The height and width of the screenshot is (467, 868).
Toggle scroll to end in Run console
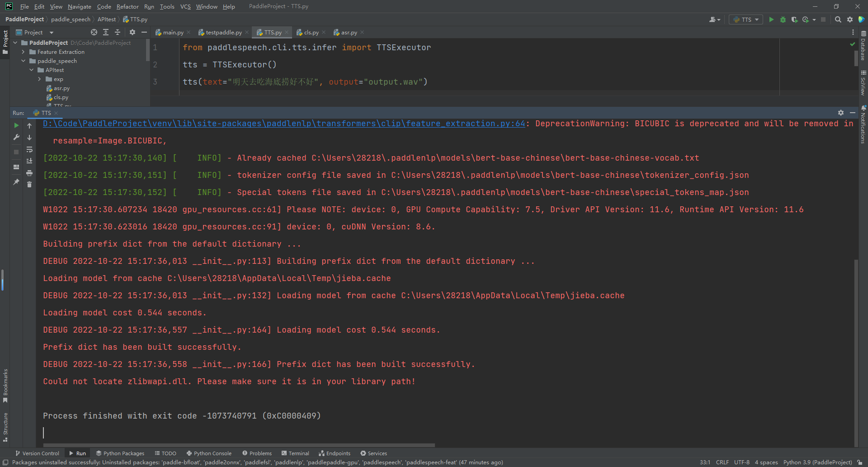pyautogui.click(x=29, y=161)
